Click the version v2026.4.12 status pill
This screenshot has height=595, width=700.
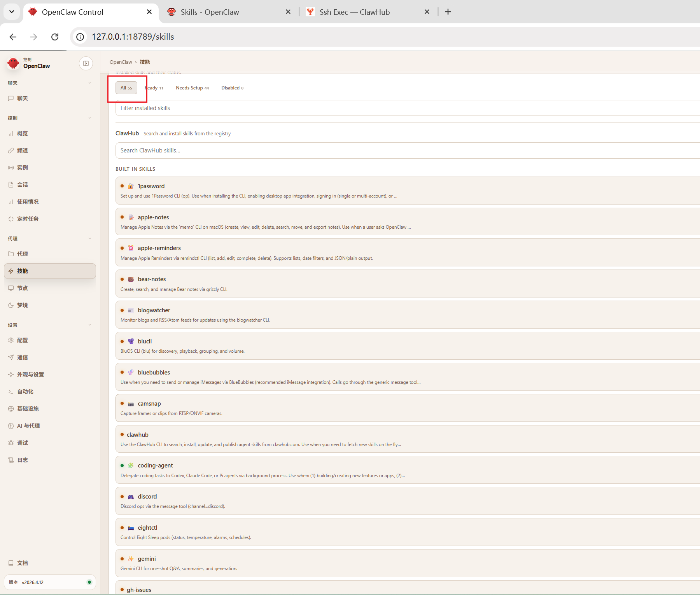pos(50,582)
